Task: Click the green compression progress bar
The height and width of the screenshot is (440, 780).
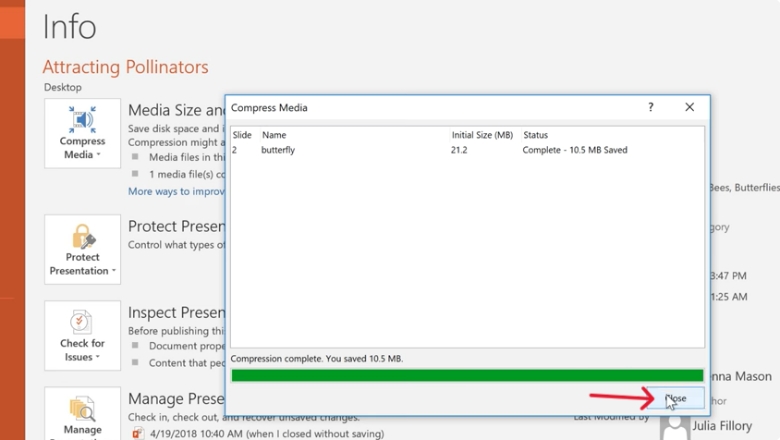Action: [x=467, y=375]
